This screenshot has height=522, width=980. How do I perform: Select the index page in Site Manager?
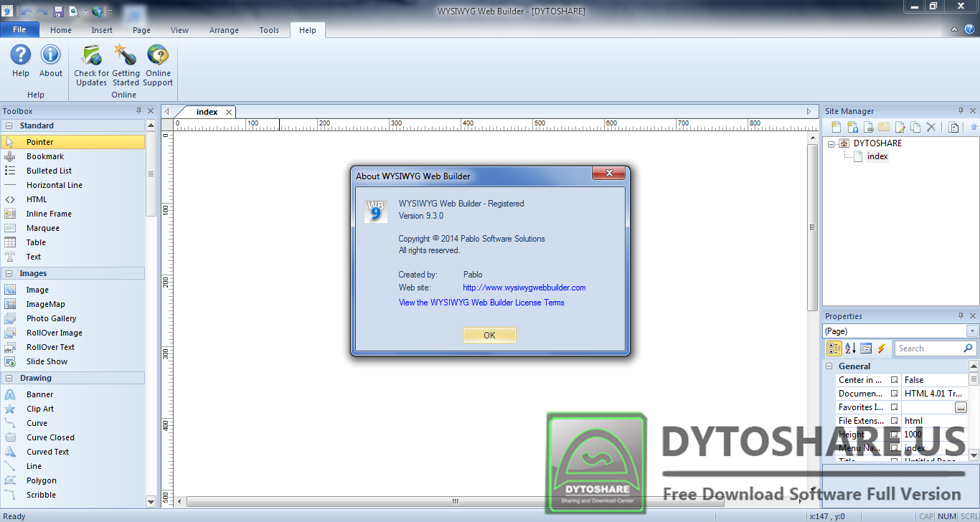[877, 156]
